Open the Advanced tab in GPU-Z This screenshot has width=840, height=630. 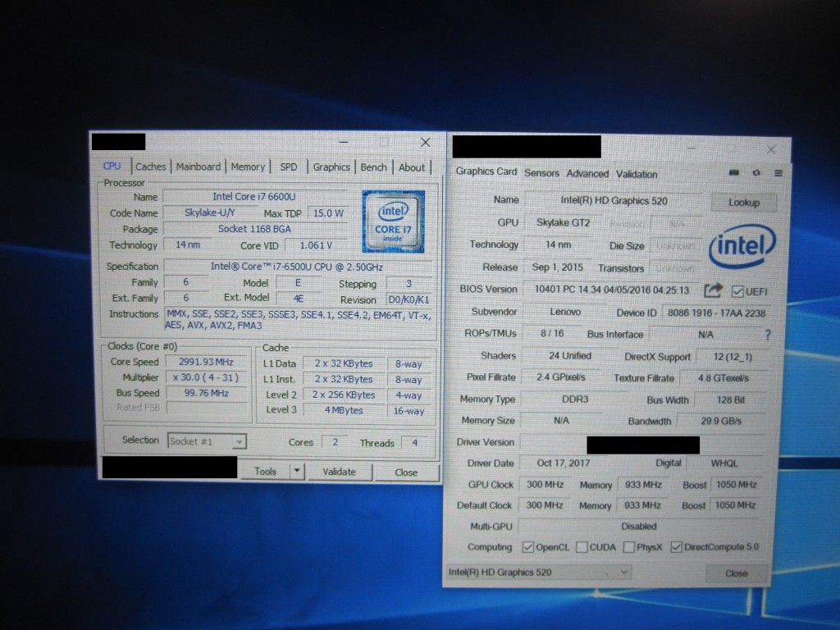pyautogui.click(x=587, y=174)
